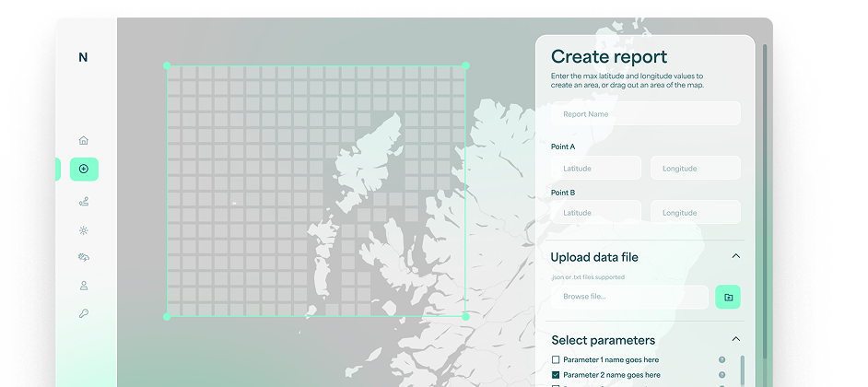This screenshot has width=868, height=387.
Task: Click the help icon beside Parameter 1
Action: 721,360
